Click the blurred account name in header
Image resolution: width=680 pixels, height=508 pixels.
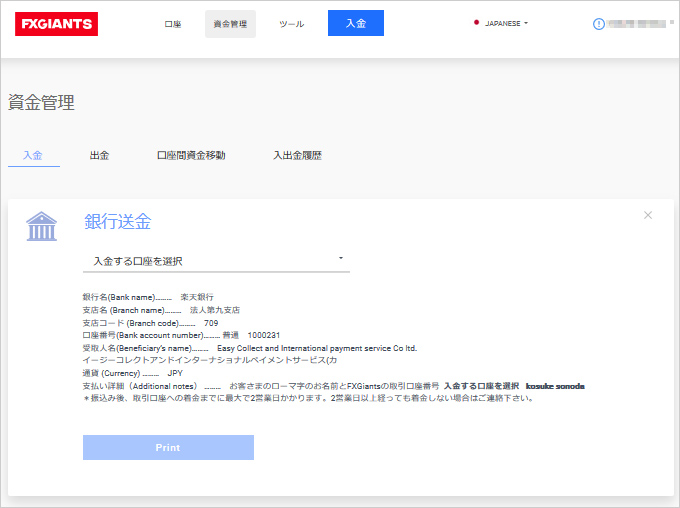(x=637, y=24)
